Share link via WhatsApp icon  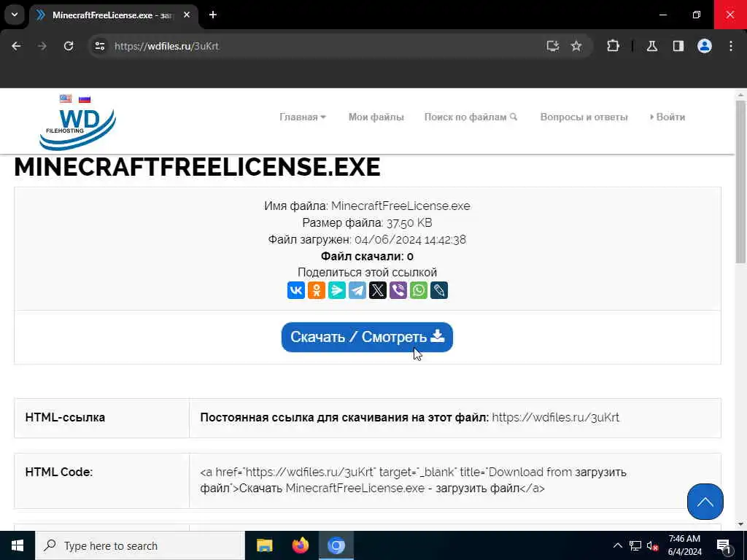point(419,290)
